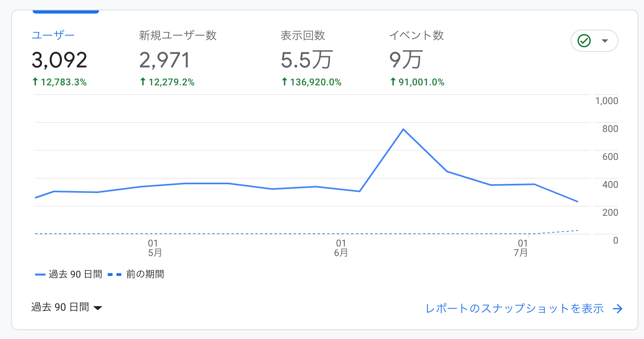Click the 01 7月 axis date marker

point(522,248)
